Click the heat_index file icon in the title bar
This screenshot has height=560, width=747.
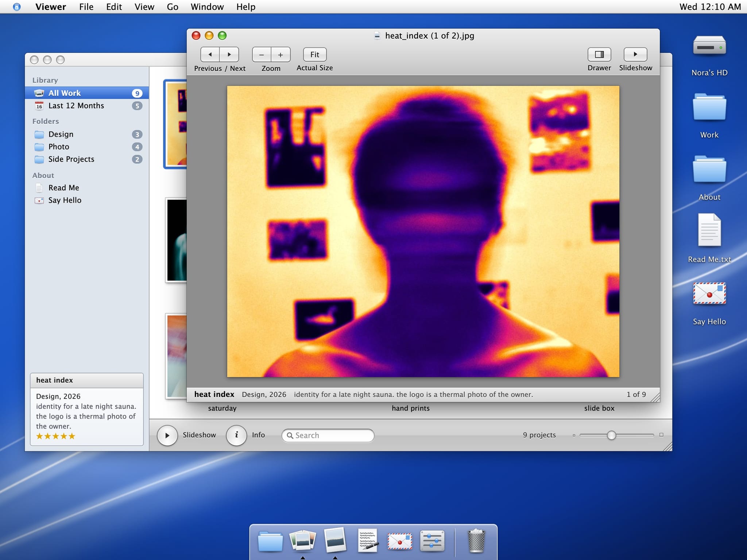(x=377, y=36)
